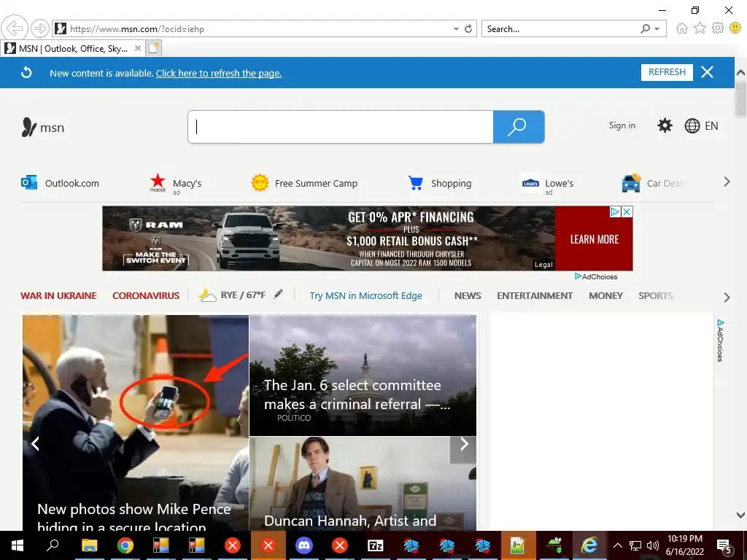Viewport: 747px width, 560px height.
Task: Open 7-Zip from taskbar
Action: (x=376, y=545)
